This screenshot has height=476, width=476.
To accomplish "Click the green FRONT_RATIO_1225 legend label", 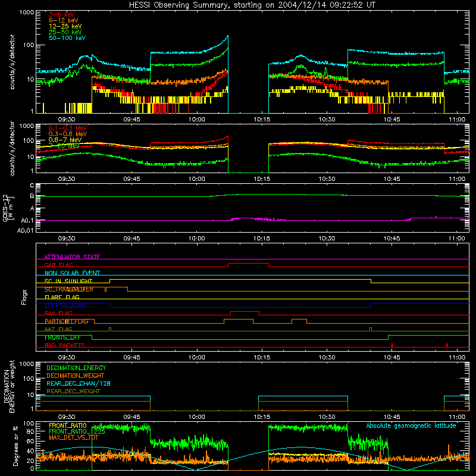I will pyautogui.click(x=77, y=431).
